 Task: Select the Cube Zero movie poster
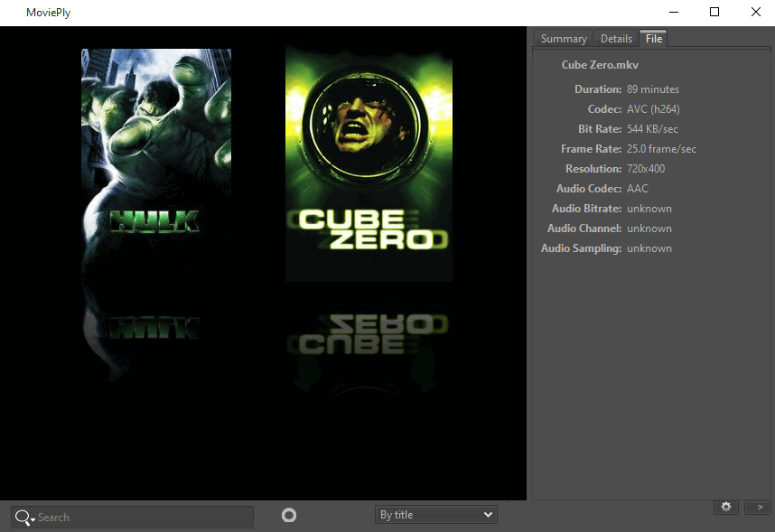point(369,164)
